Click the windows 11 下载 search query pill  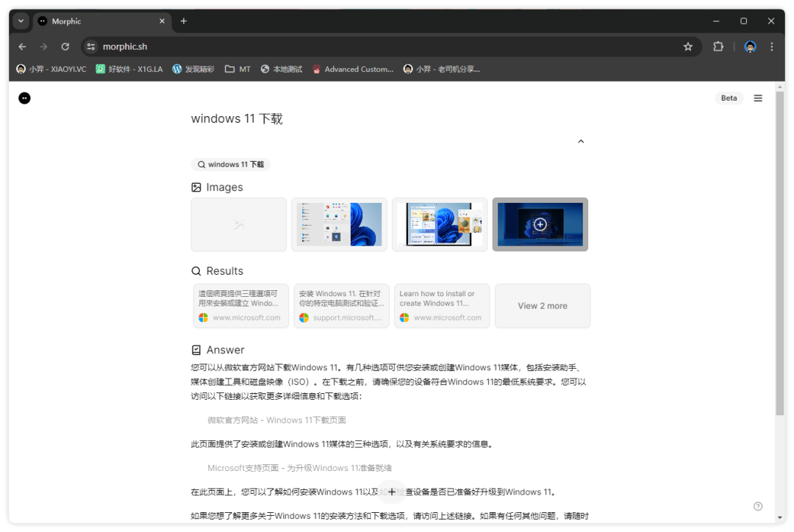231,165
